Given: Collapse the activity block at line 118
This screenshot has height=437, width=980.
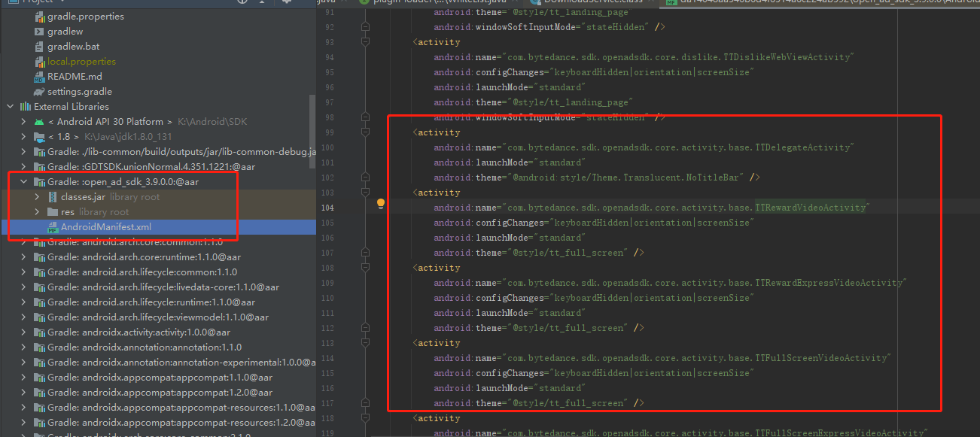Looking at the screenshot, I should click(365, 418).
